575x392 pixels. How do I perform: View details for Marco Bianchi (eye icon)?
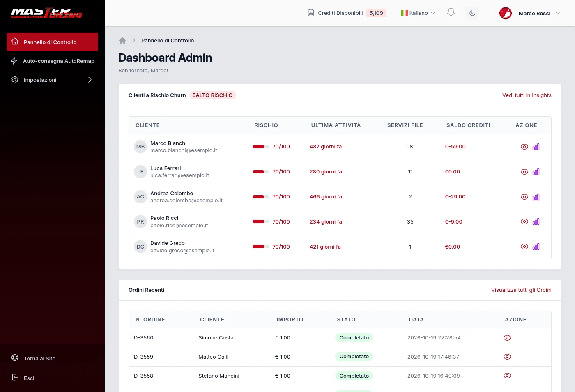[524, 147]
